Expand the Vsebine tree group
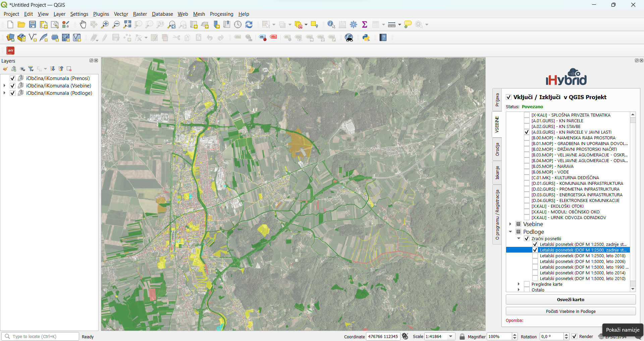This screenshot has height=341, width=644. 511,224
